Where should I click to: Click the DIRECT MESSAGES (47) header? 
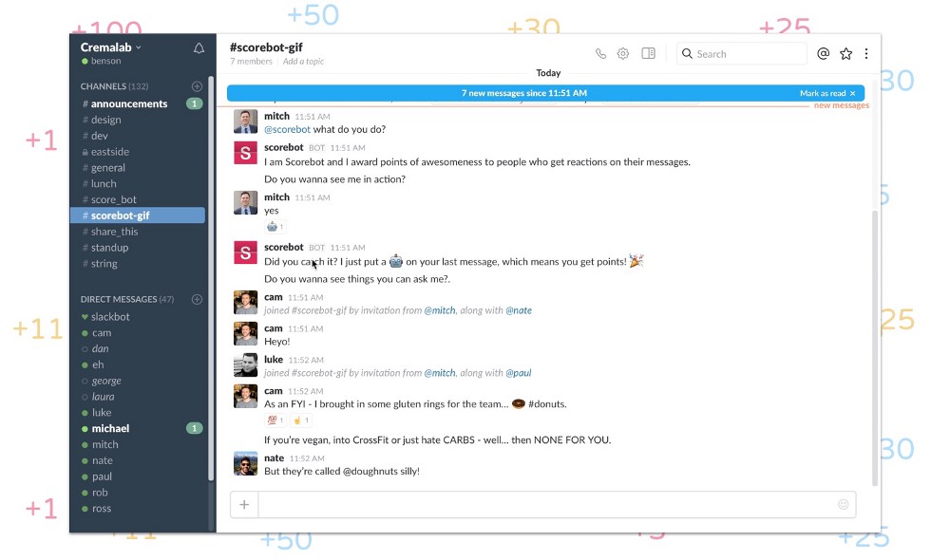127,299
